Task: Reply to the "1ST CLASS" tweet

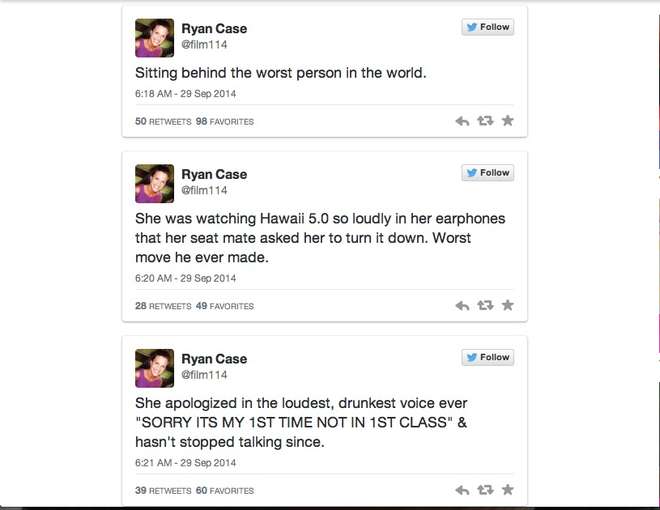Action: [x=462, y=490]
